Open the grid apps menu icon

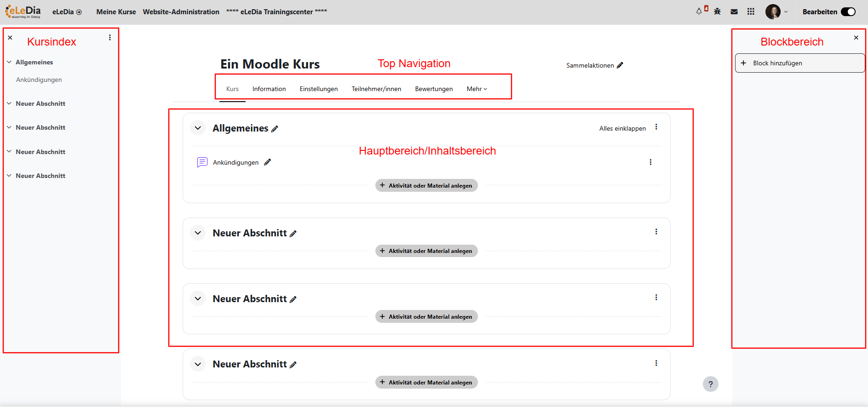pyautogui.click(x=751, y=11)
